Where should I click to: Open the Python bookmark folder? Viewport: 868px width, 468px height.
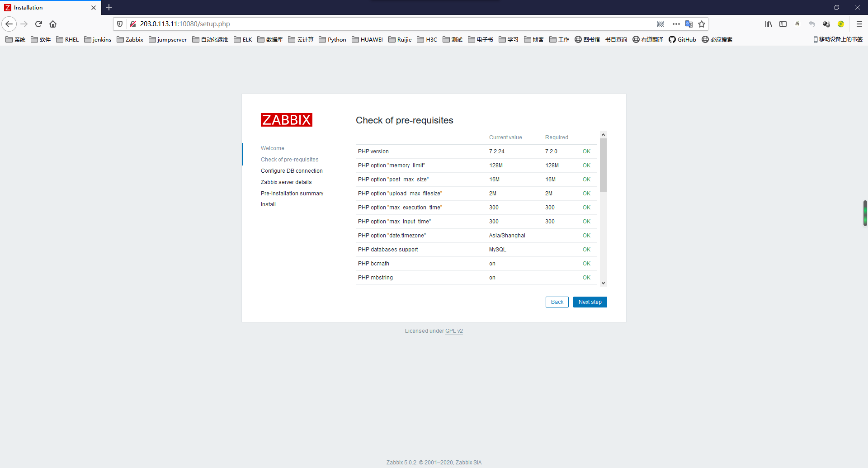[x=332, y=40]
